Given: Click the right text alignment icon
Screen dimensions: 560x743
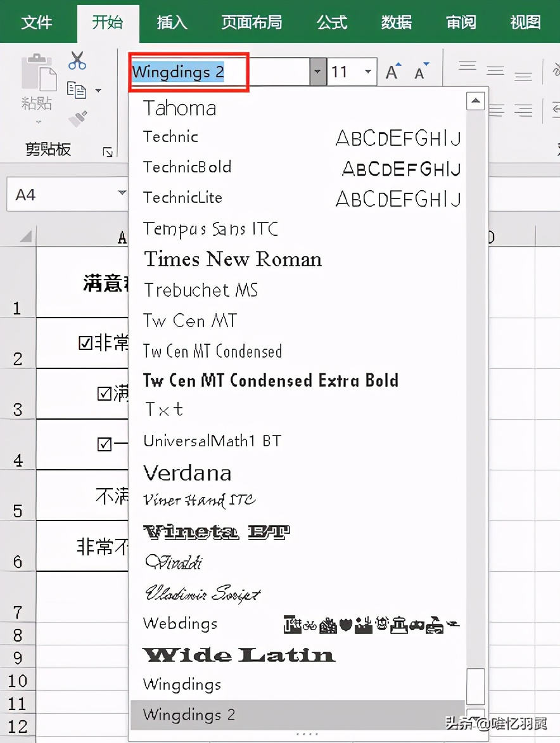Looking at the screenshot, I should tap(523, 110).
